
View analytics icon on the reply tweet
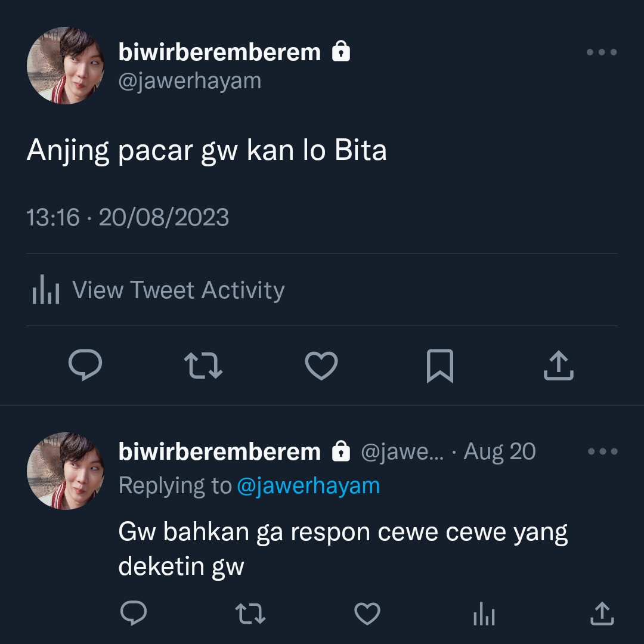tap(484, 614)
